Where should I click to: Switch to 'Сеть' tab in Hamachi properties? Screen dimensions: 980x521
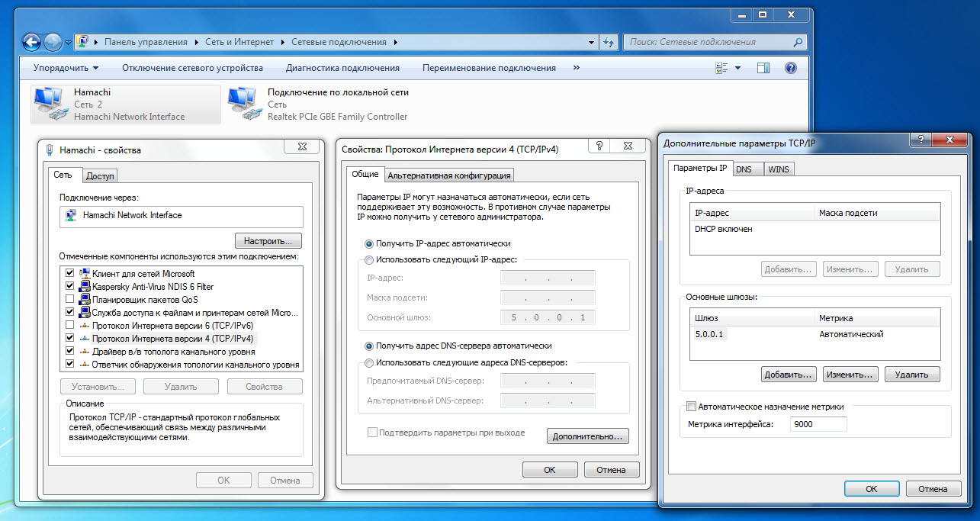(63, 175)
